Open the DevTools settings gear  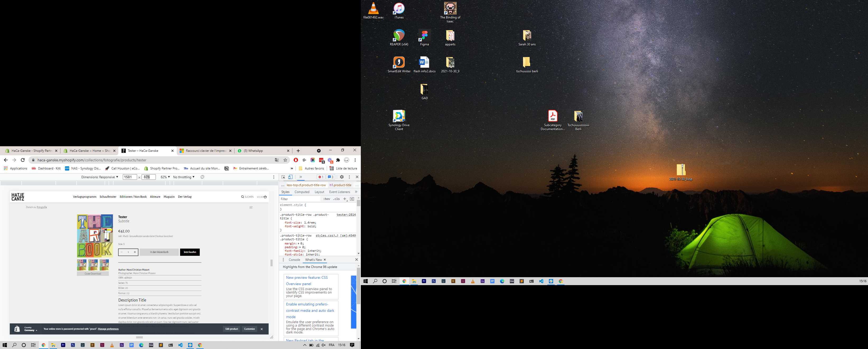tap(342, 177)
